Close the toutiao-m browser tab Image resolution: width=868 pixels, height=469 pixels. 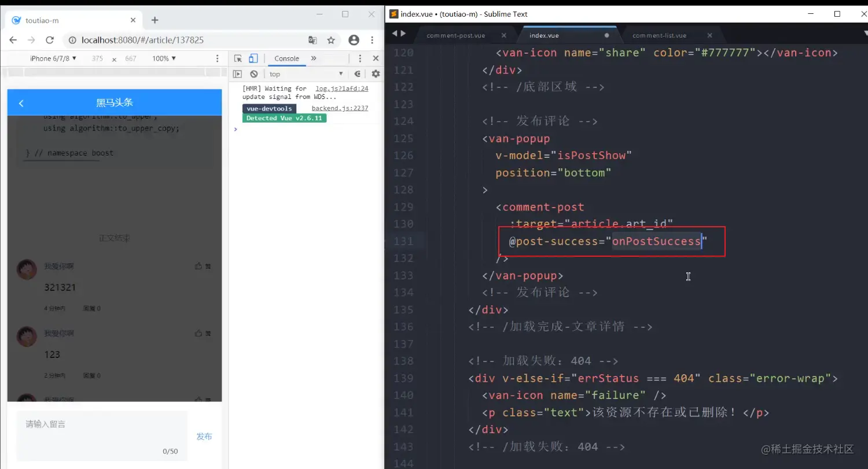coord(133,20)
